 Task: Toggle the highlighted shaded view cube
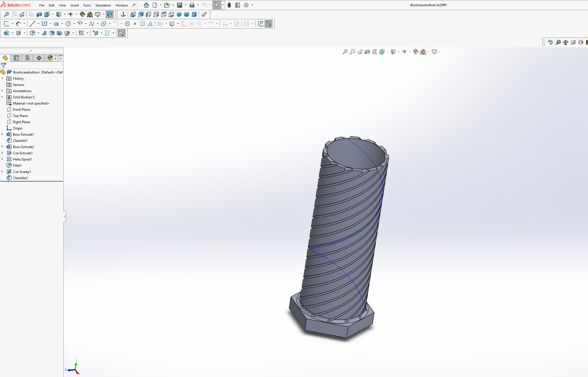[x=110, y=14]
